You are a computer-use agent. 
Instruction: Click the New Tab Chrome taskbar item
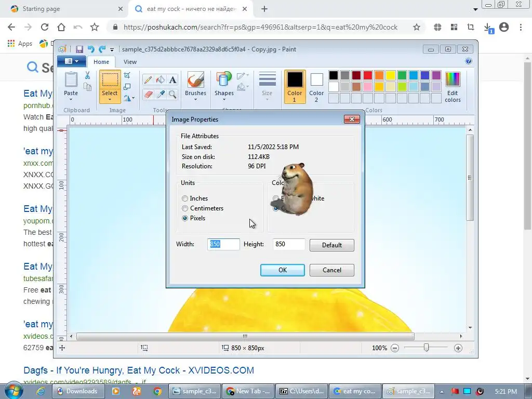(x=248, y=391)
